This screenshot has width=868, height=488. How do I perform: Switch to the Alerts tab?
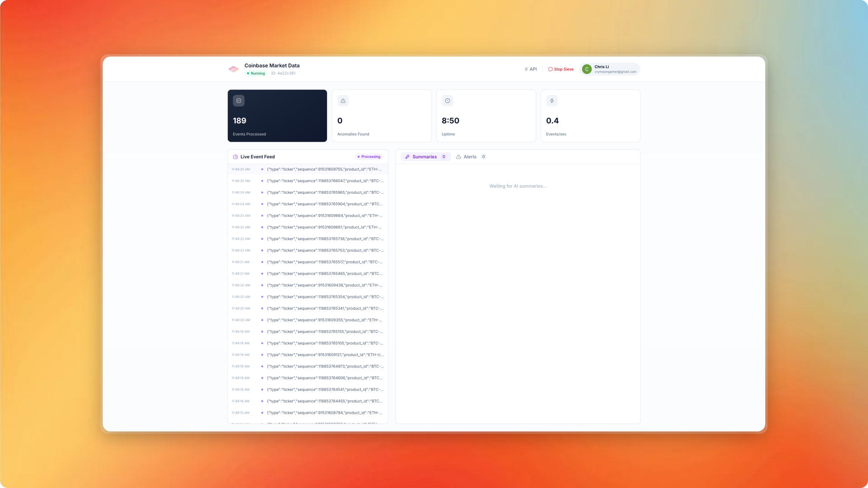pos(470,157)
